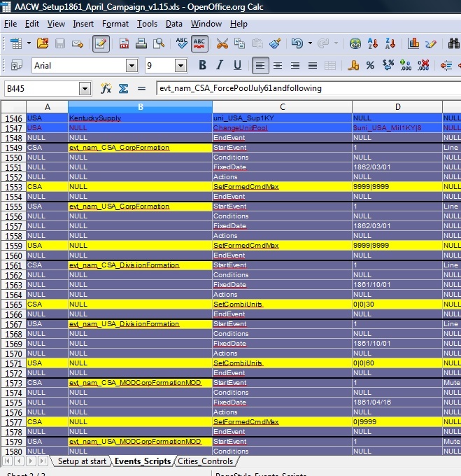Click the formula input line
Screen dimensions: 461x476
point(306,89)
